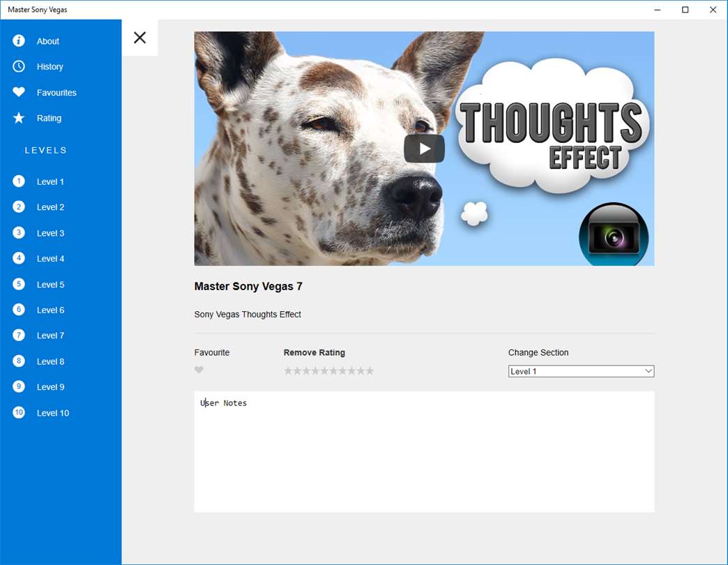Go to Level 4 label
The width and height of the screenshot is (728, 565).
50,259
